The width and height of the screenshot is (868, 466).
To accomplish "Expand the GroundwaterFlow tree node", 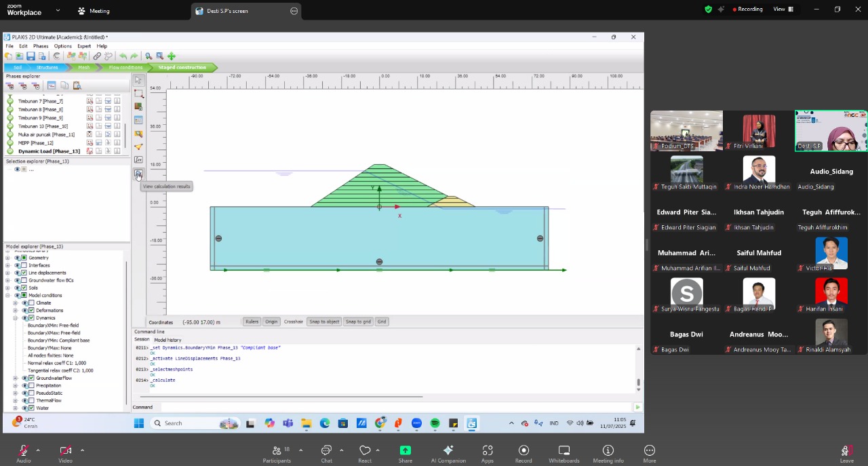I will pyautogui.click(x=15, y=378).
